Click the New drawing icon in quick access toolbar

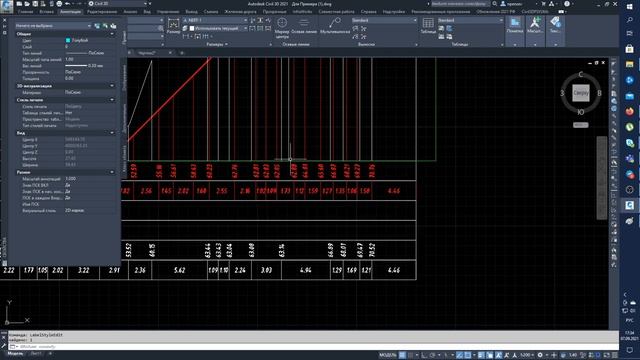click(x=19, y=4)
